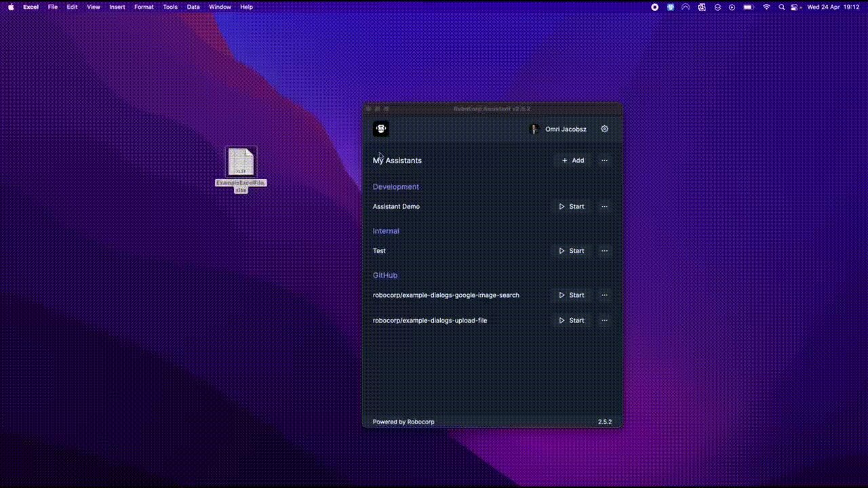This screenshot has height=488, width=868.
Task: Click the Powered by Robocorp footer text
Action: click(x=403, y=422)
